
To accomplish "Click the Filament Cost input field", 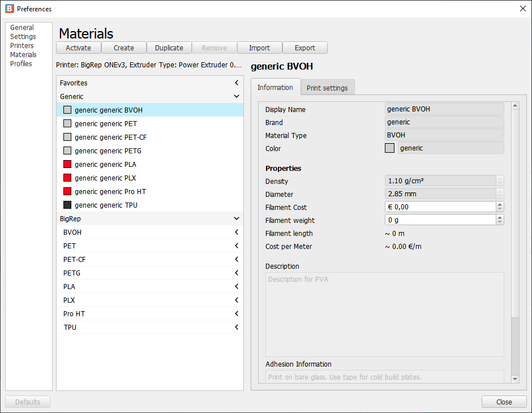I will click(x=440, y=207).
